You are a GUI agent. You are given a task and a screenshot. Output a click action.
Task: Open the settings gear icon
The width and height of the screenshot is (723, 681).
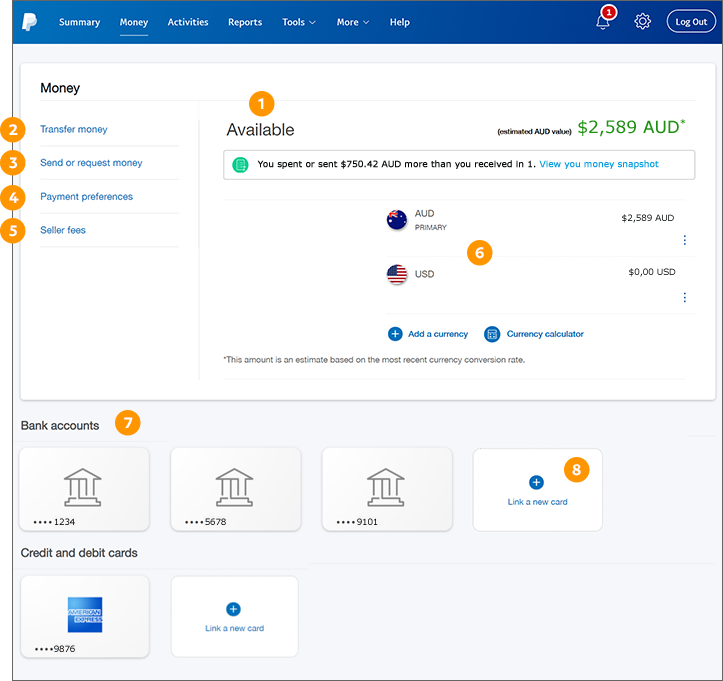[x=643, y=22]
